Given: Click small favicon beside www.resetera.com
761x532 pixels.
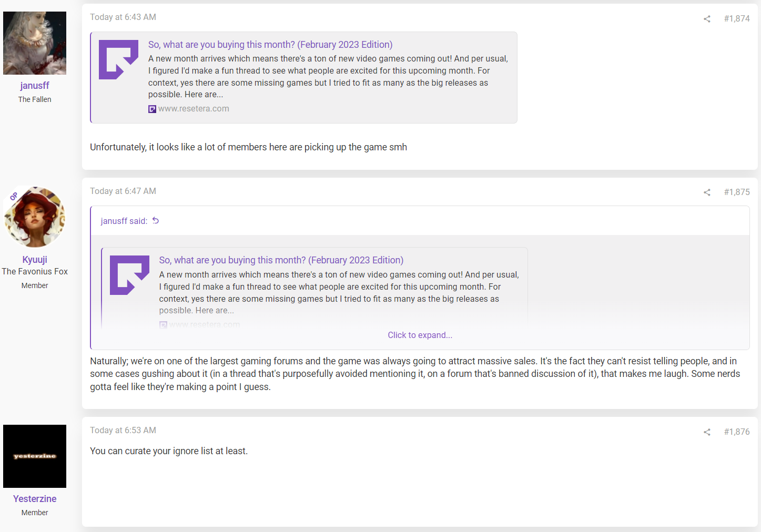Looking at the screenshot, I should 152,109.
